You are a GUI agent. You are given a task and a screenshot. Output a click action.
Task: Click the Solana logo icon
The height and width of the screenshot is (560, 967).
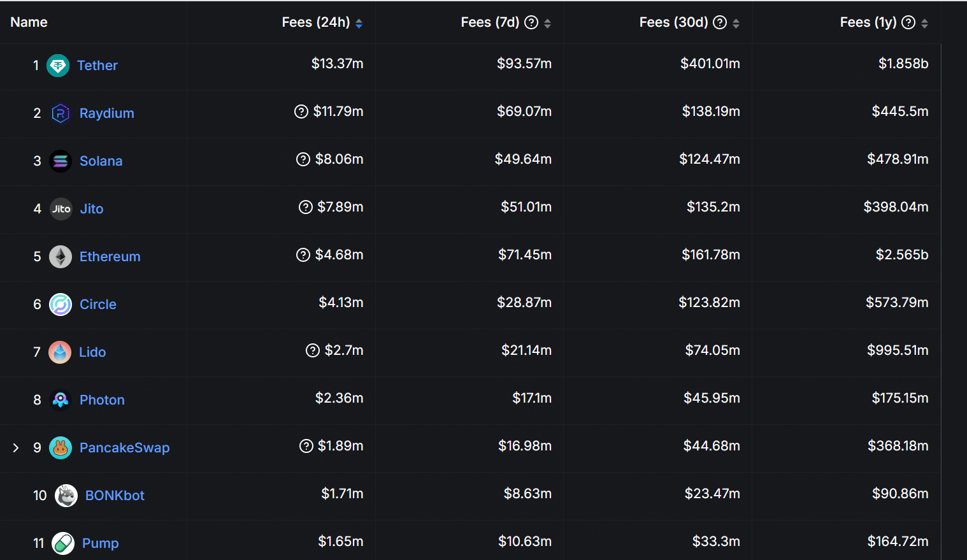tap(61, 161)
